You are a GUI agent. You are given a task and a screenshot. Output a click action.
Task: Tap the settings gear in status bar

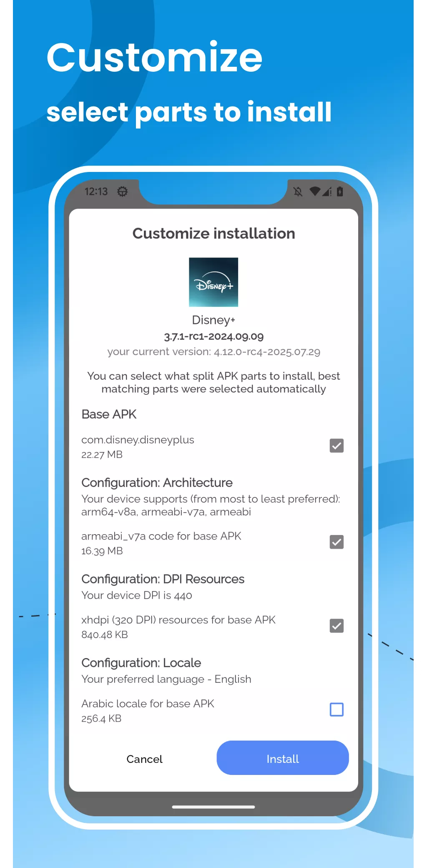[122, 192]
